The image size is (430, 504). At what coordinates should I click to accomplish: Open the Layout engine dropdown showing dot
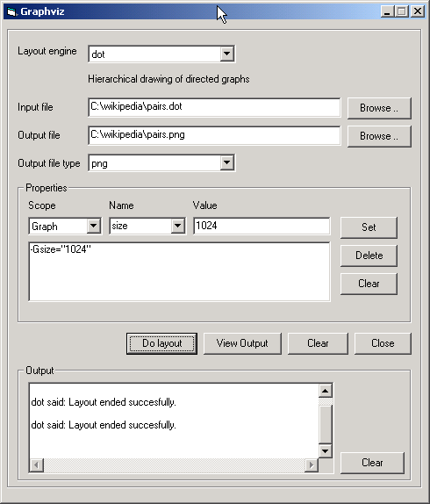tap(226, 54)
